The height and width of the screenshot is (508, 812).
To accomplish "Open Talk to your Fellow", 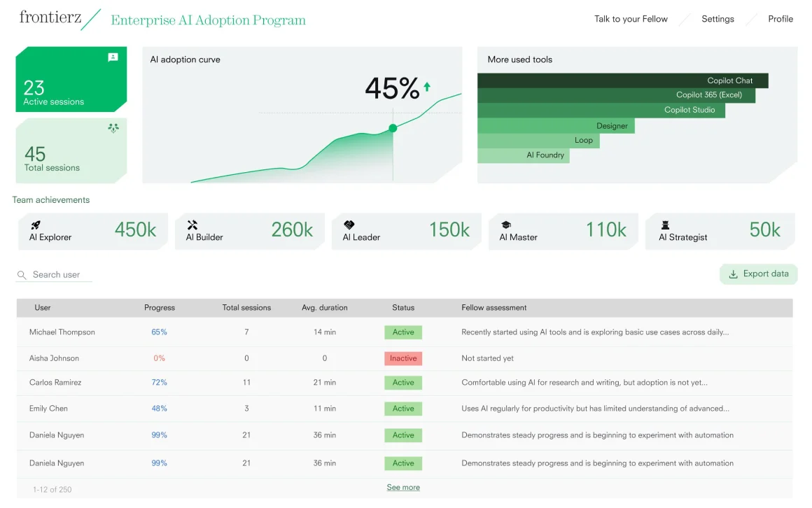I will point(631,19).
